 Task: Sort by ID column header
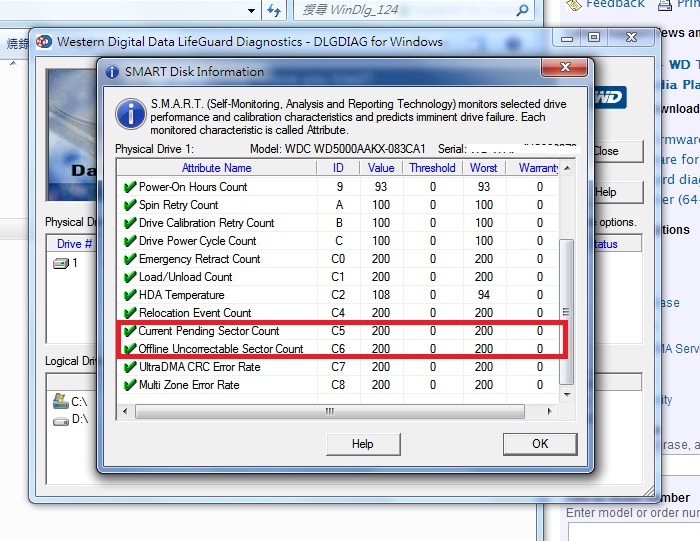point(338,168)
